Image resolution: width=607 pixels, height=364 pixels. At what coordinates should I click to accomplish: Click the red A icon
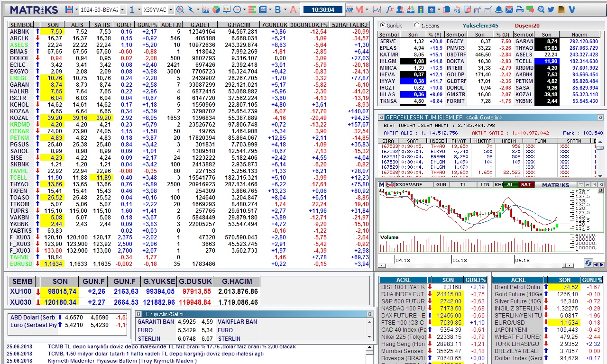click(293, 9)
